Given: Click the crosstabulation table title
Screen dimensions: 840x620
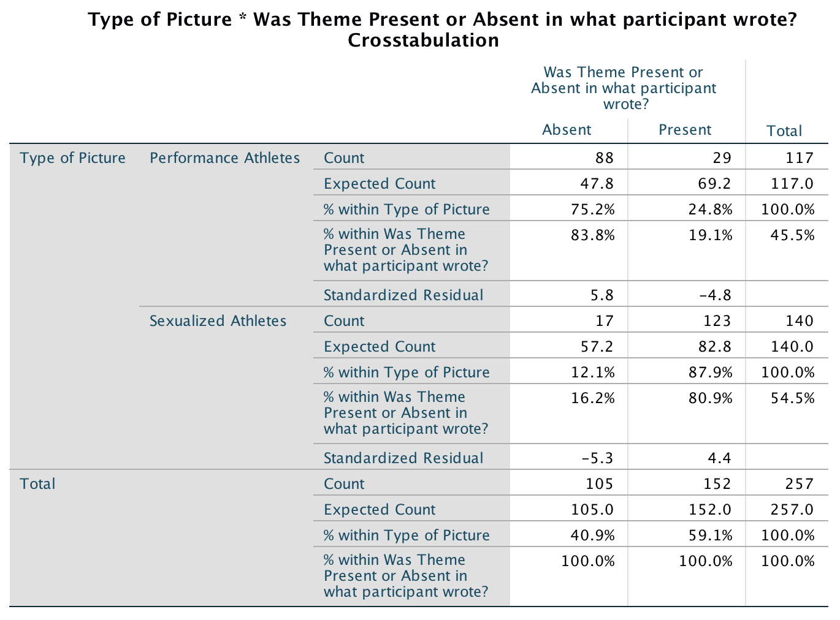Looking at the screenshot, I should pyautogui.click(x=441, y=29).
